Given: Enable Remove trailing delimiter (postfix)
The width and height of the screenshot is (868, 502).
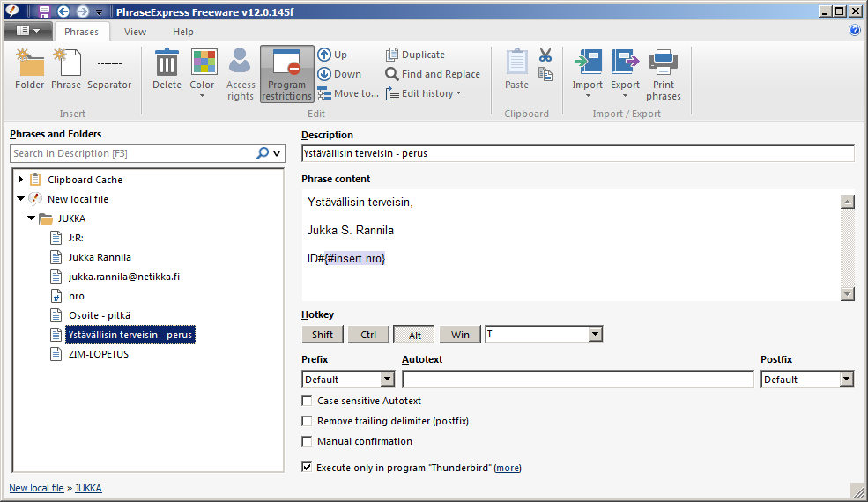Looking at the screenshot, I should 307,421.
